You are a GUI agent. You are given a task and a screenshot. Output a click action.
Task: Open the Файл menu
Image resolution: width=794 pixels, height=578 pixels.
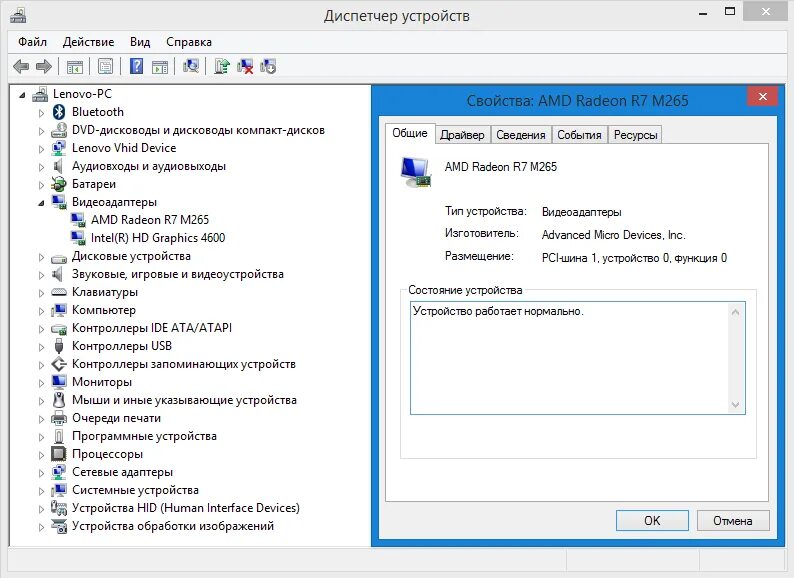click(32, 42)
